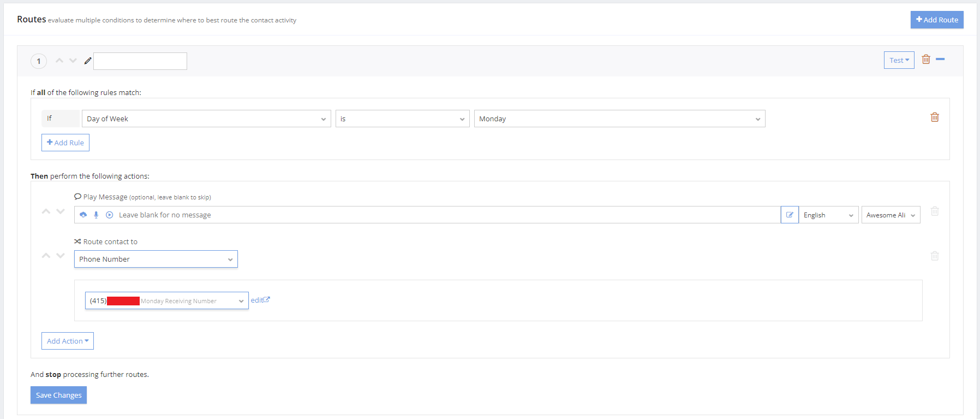Record message with microphone icon
Screen dimensions: 980x419
click(x=96, y=215)
